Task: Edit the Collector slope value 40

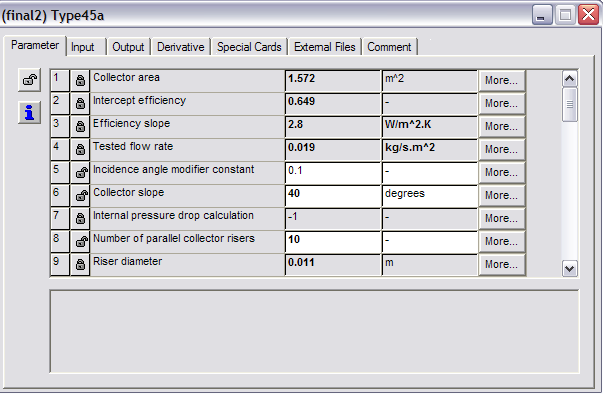Action: [x=333, y=196]
